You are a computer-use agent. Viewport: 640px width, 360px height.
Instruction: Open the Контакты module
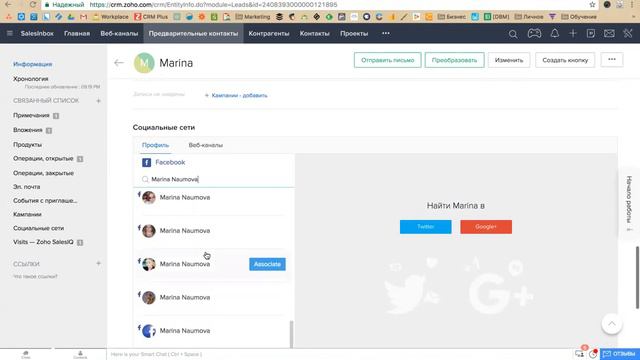(315, 33)
